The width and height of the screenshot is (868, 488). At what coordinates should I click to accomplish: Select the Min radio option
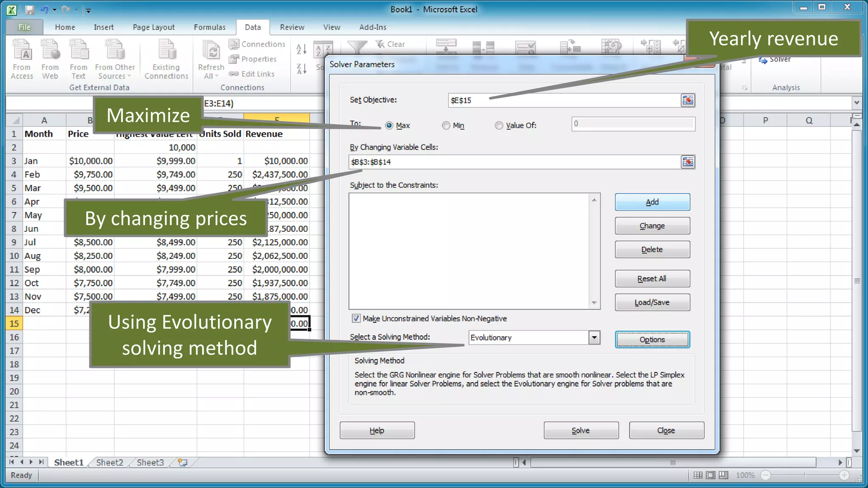[x=446, y=125]
